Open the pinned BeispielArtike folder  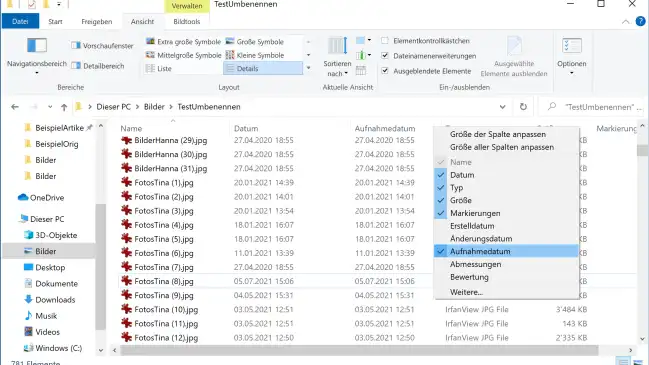57,128
